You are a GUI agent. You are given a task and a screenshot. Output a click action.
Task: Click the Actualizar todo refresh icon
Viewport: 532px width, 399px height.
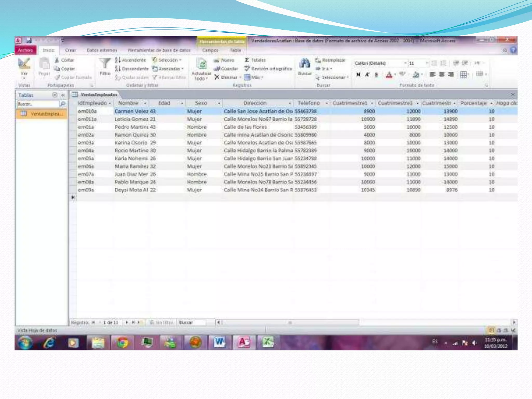coord(201,64)
